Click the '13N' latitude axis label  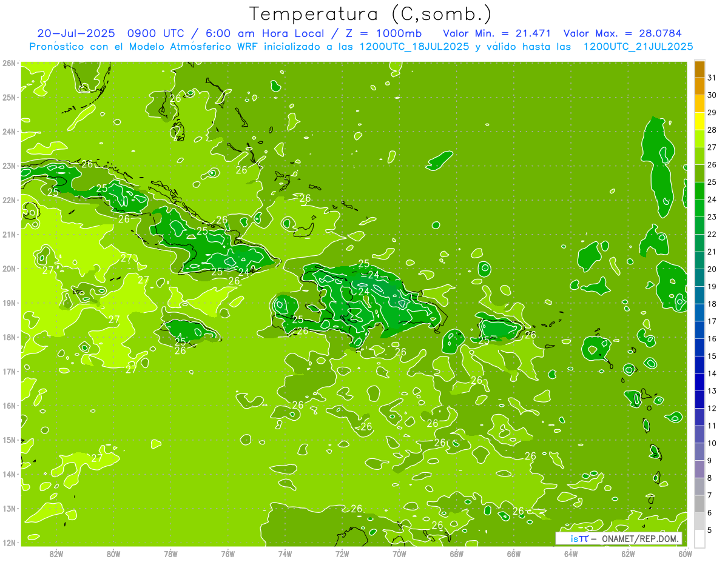9,508
